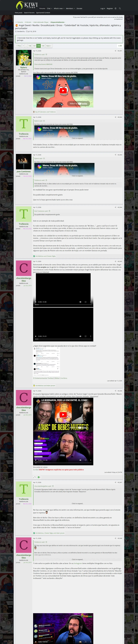This screenshot has width=138, height=644.
Task: Click "Click to expand..." in post #2,942 quote
Action: [78, 138]
